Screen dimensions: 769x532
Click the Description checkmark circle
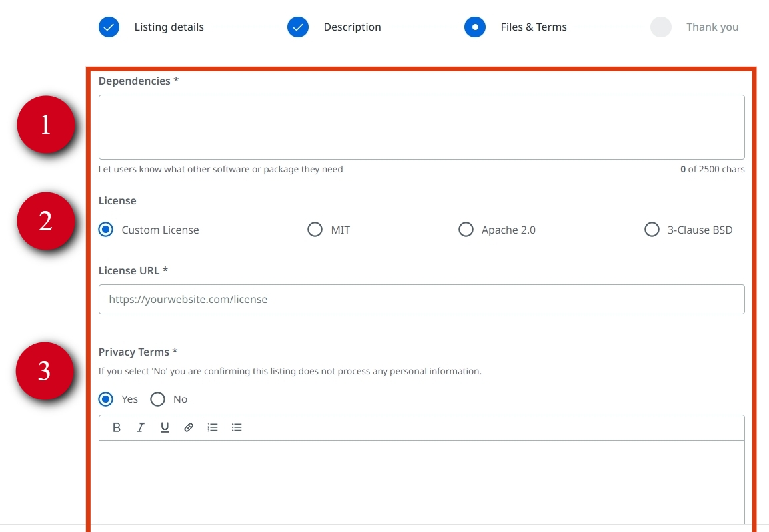click(x=298, y=27)
